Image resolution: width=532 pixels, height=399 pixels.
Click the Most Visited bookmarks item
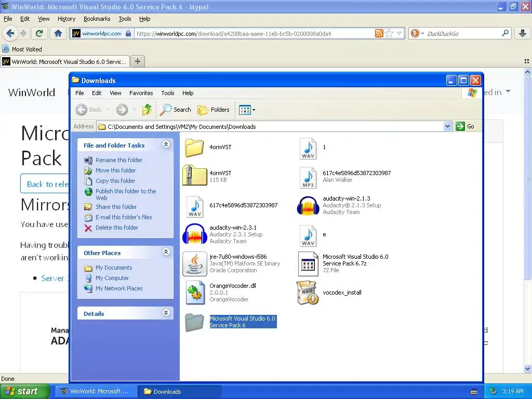tap(22, 49)
